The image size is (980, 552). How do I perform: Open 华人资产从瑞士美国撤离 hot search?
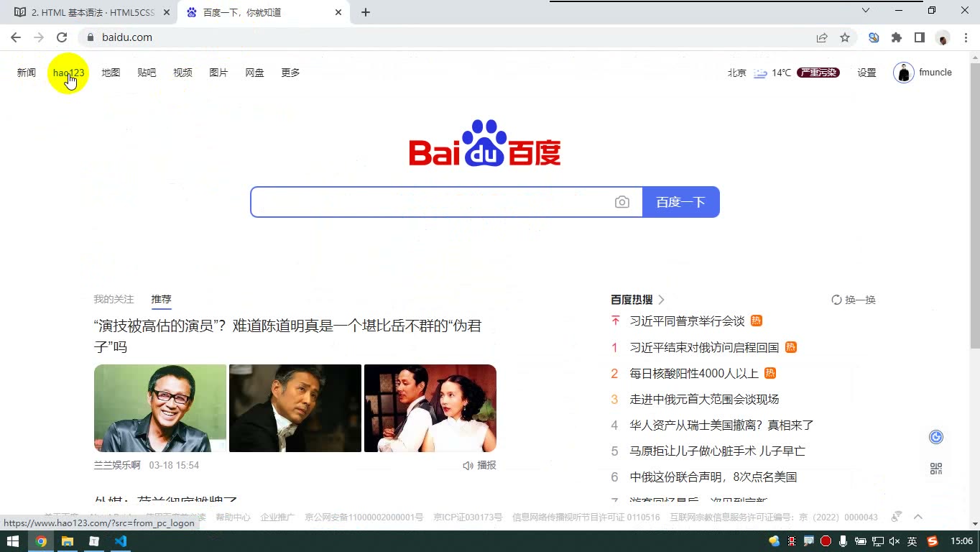(721, 425)
